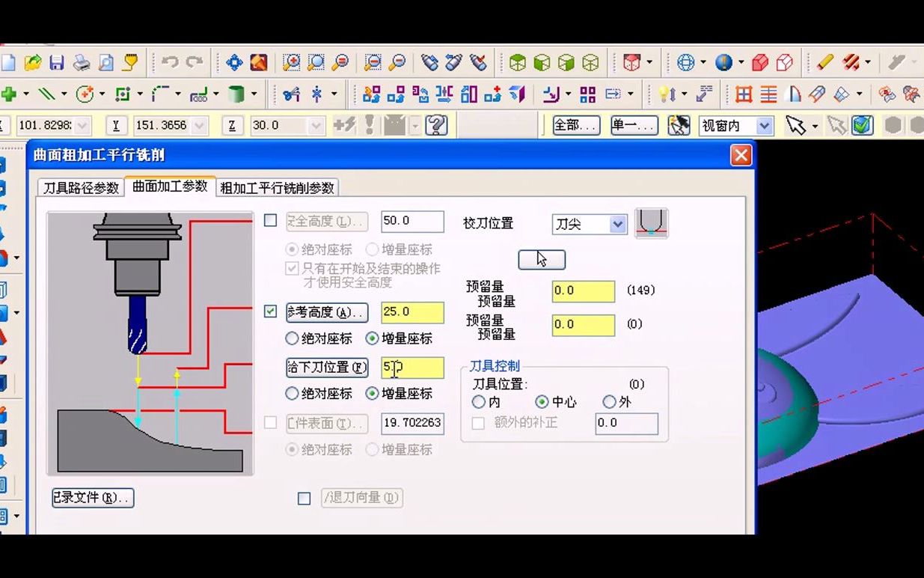The height and width of the screenshot is (578, 924).
Task: Expand the cylinder solid dropdown arrow
Action: [x=254, y=94]
